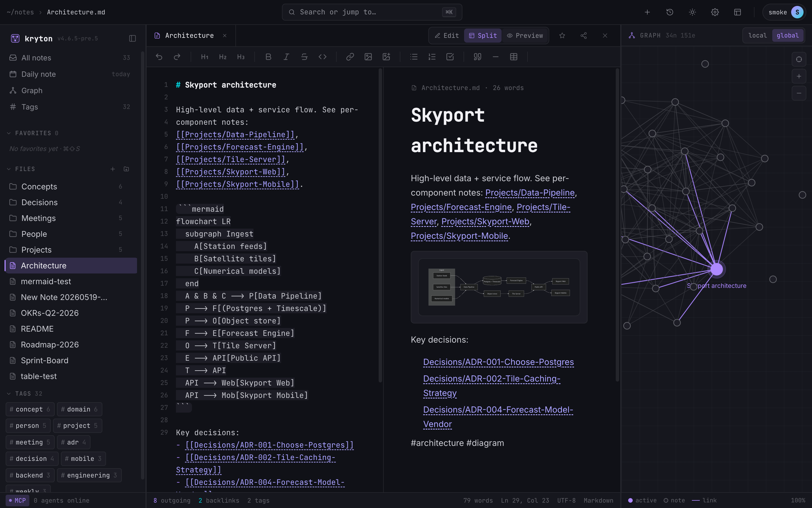The image size is (812, 508).
Task: Open the Daily note
Action: coord(71,74)
